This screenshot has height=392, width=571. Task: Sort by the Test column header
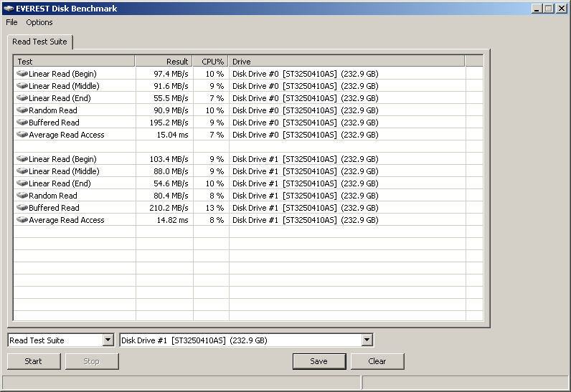pyautogui.click(x=75, y=61)
